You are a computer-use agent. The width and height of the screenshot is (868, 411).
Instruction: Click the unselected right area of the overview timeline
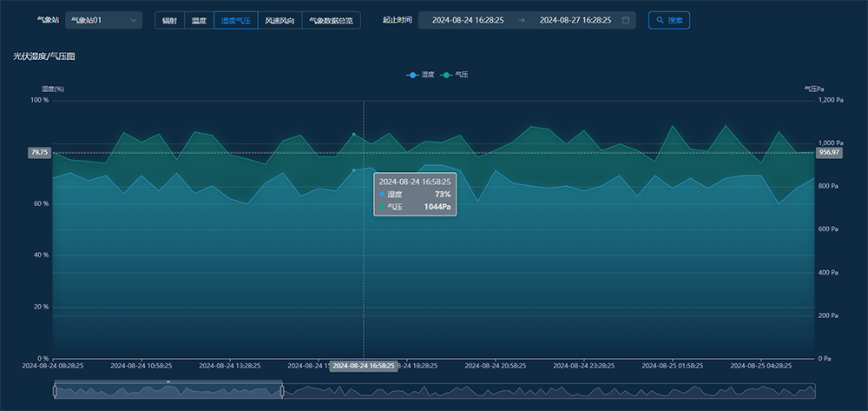point(547,392)
